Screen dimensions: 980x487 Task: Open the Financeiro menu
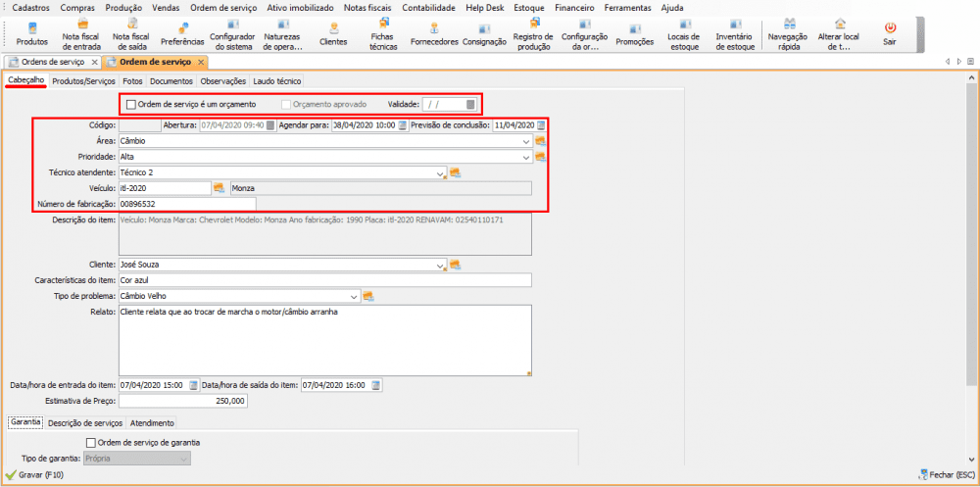click(574, 7)
